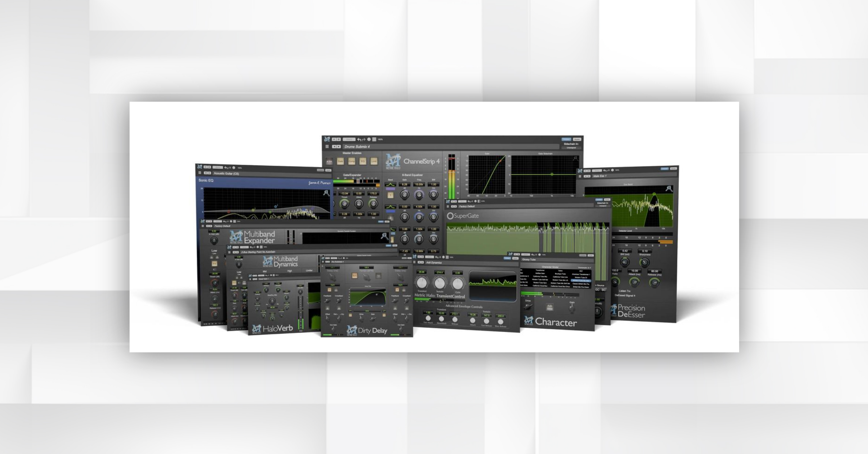Open Factory Default preset dropdown in Multiband Expander

[x=301, y=226]
